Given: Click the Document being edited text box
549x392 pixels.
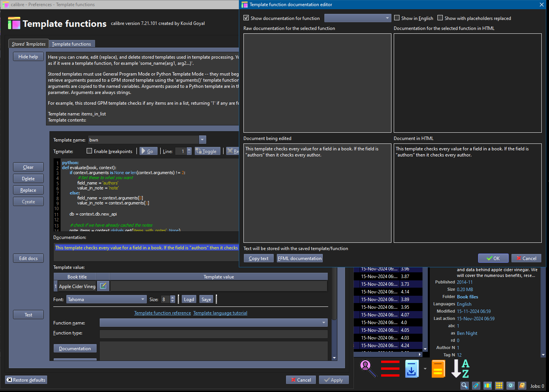Looking at the screenshot, I should tap(317, 193).
